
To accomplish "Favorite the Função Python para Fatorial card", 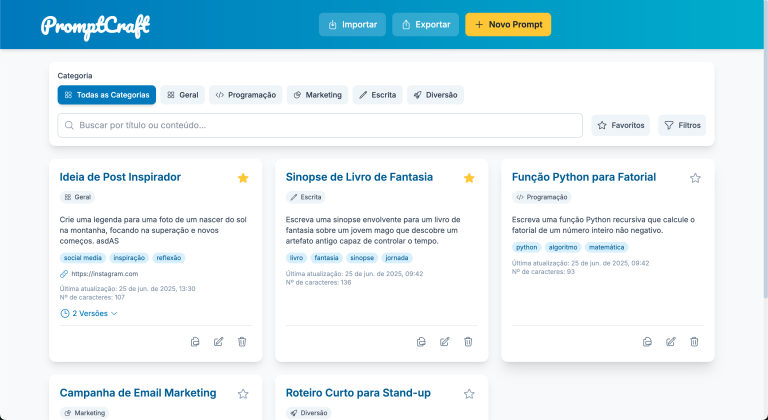I will coord(695,178).
